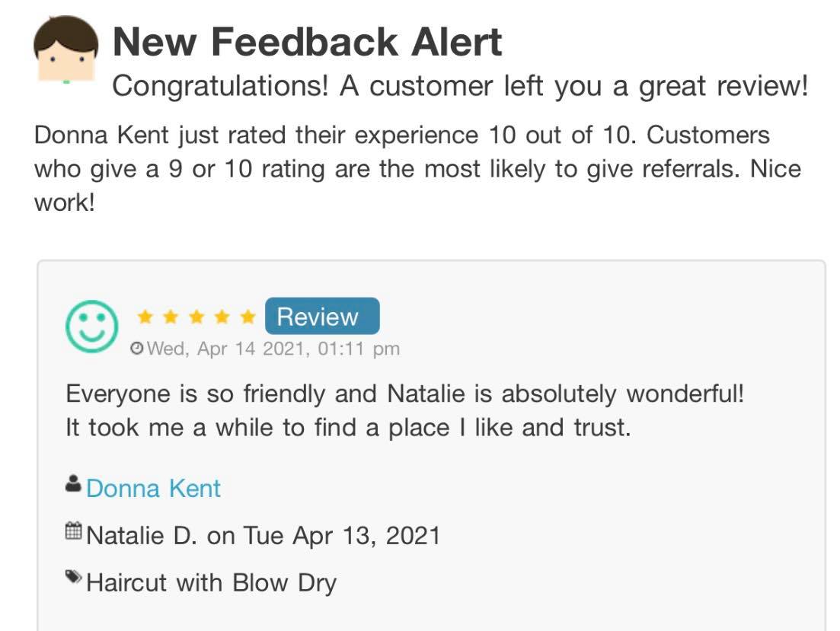Open the Donna Kent customer link
This screenshot has width=840, height=631.
click(153, 488)
